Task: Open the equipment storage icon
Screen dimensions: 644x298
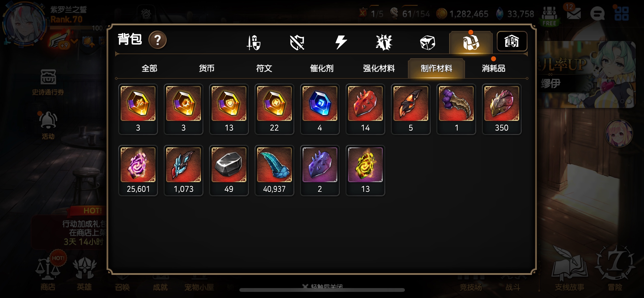Action: pyautogui.click(x=512, y=41)
